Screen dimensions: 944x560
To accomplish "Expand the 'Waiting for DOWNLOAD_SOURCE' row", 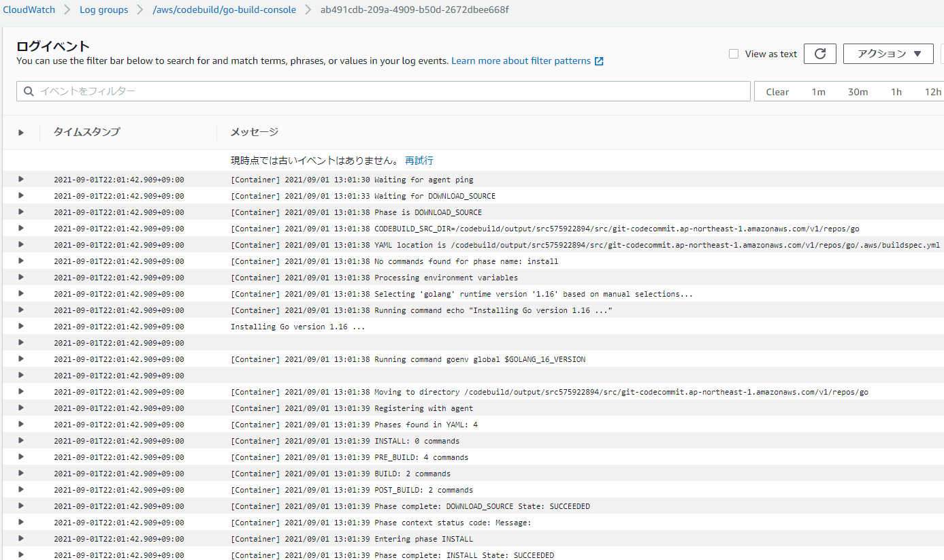I will [21, 195].
